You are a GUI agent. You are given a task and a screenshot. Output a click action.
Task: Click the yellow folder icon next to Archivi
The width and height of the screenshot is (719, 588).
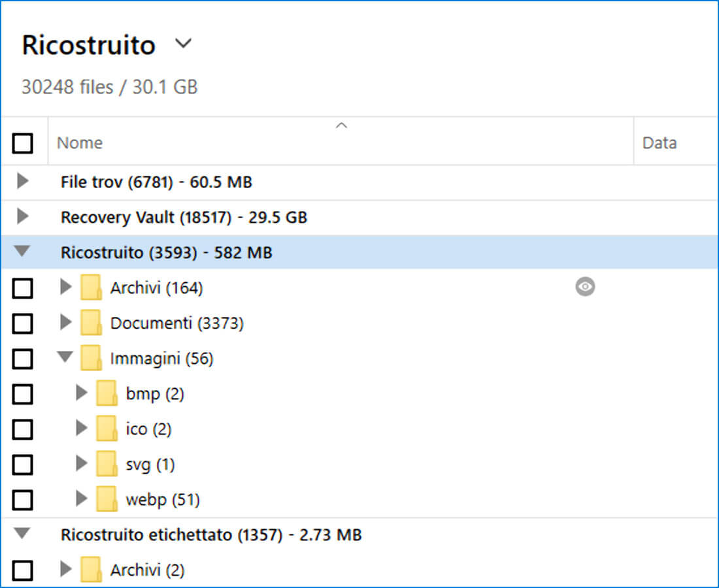point(90,287)
